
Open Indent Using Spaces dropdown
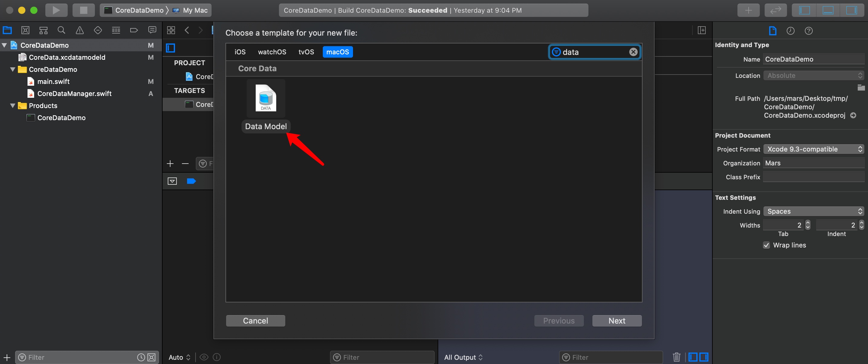pos(813,211)
